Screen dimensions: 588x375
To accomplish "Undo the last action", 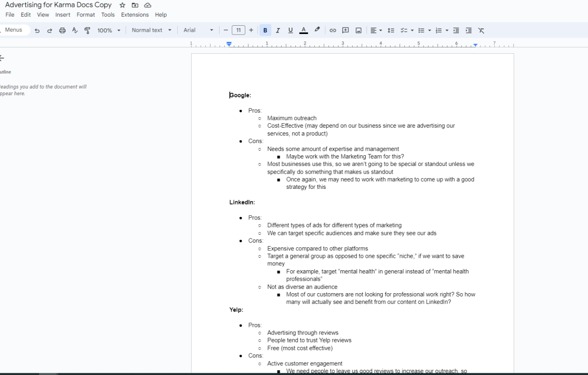I will [x=37, y=30].
